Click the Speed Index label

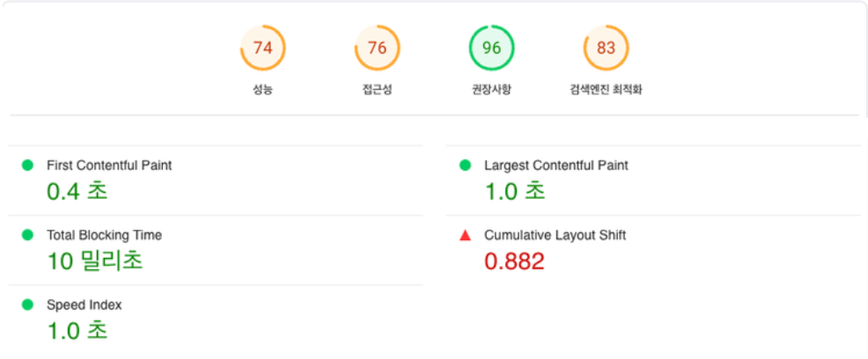pos(85,304)
